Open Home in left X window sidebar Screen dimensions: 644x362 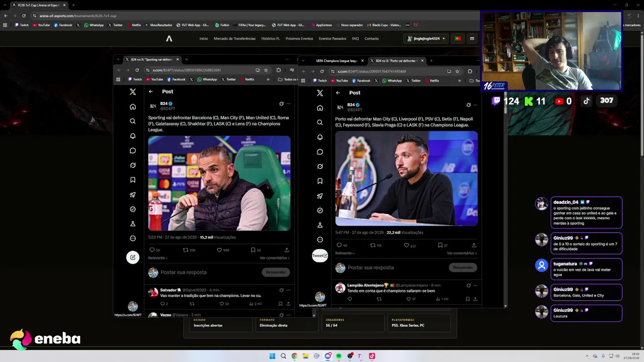[x=133, y=107]
